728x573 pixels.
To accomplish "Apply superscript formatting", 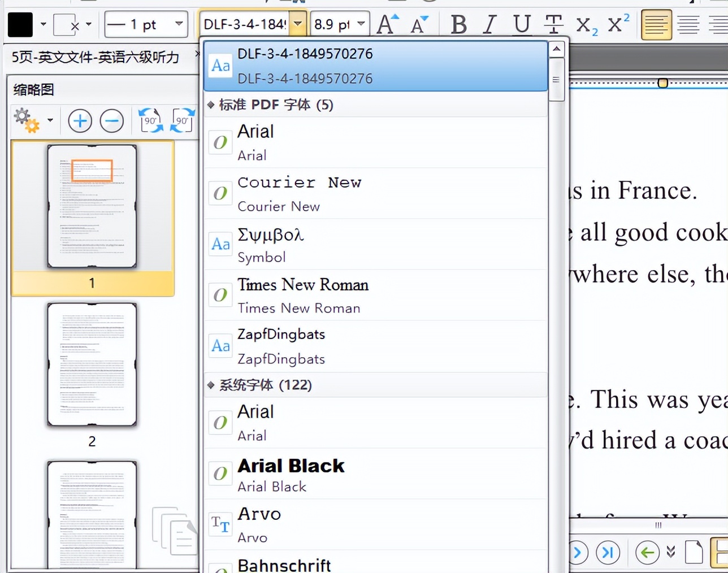I will pyautogui.click(x=618, y=24).
